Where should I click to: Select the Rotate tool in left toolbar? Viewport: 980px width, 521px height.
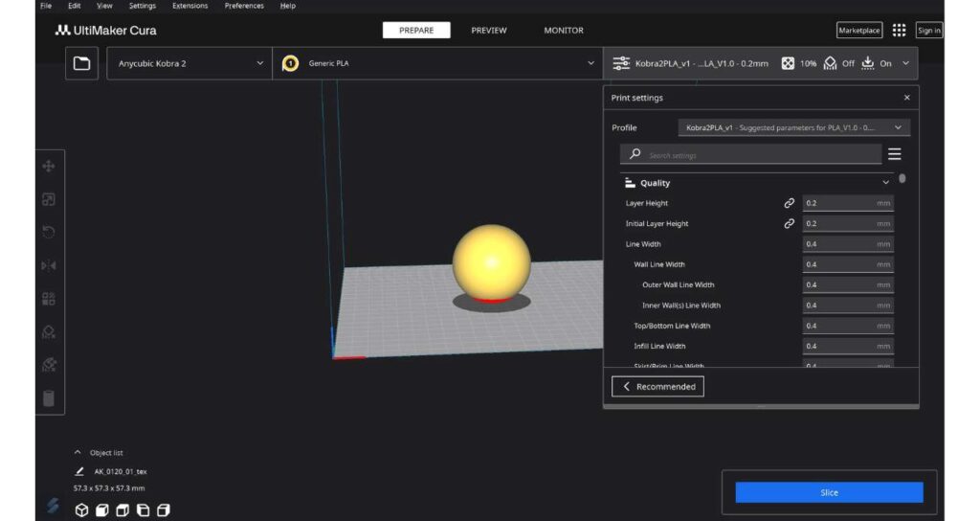click(48, 232)
